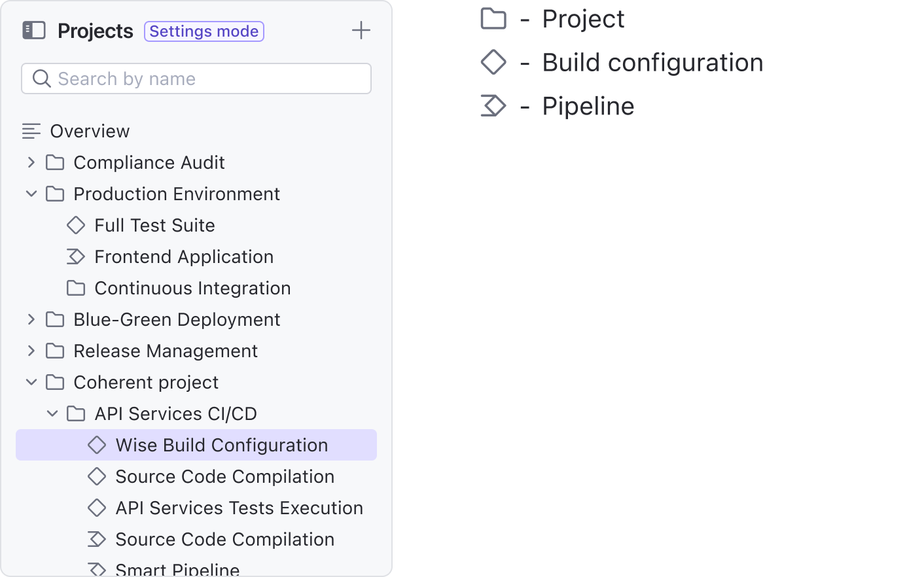Collapse the Coherent project node
Screen dimensions: 924x577
[x=31, y=382]
